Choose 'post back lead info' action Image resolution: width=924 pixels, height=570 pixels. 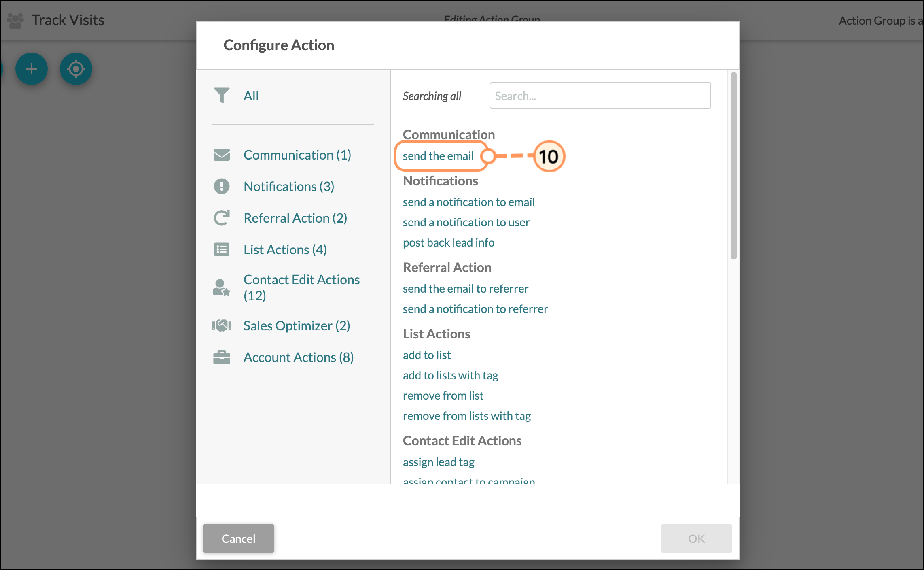coord(449,242)
